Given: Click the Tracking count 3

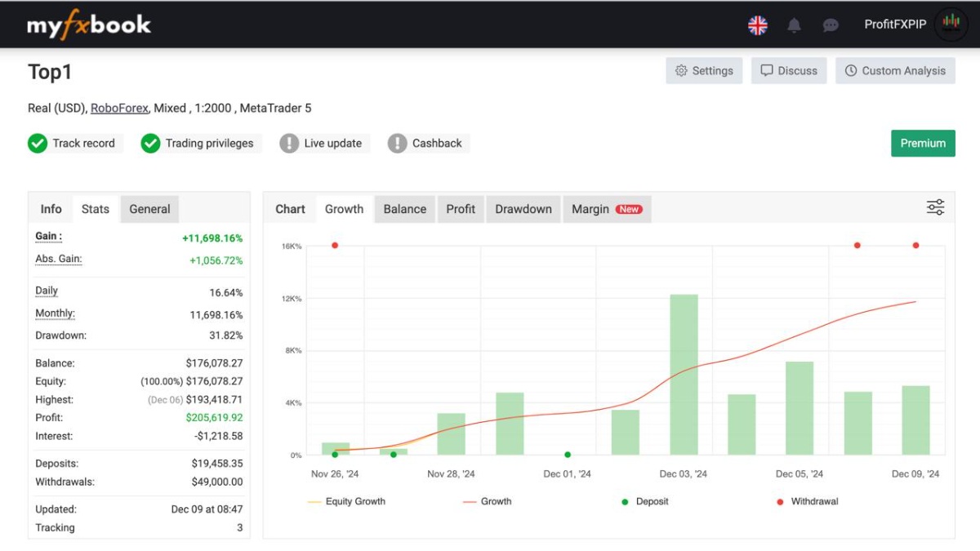Looking at the screenshot, I should pos(240,527).
